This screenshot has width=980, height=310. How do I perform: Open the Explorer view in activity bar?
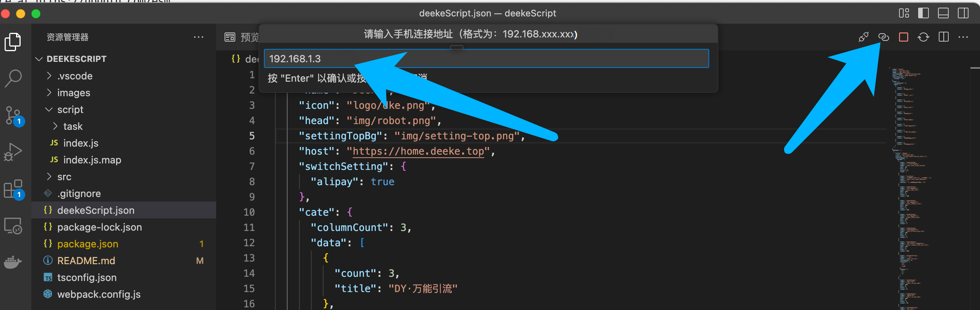[x=13, y=42]
